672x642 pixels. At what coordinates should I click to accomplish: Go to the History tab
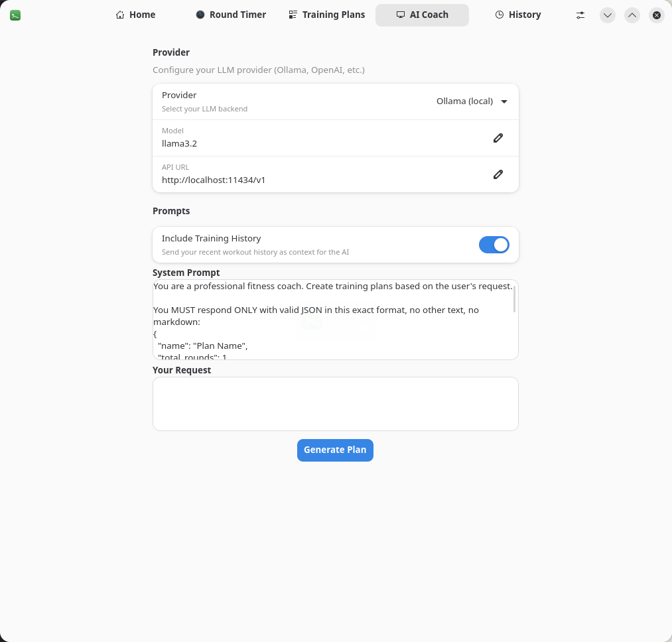pos(517,15)
